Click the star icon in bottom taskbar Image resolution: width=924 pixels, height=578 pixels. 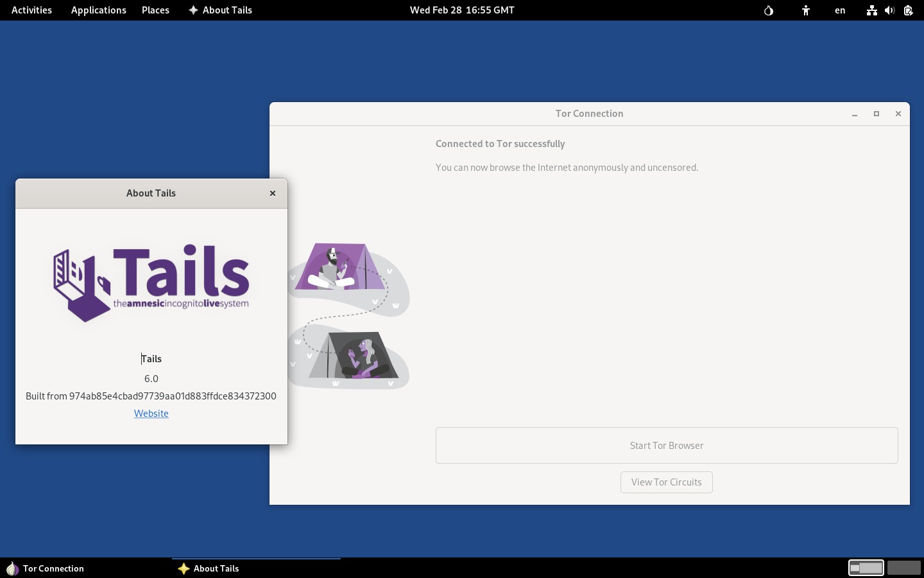[184, 568]
